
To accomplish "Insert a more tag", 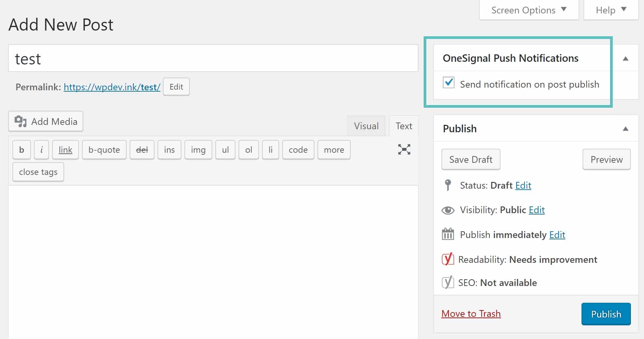I will click(334, 150).
